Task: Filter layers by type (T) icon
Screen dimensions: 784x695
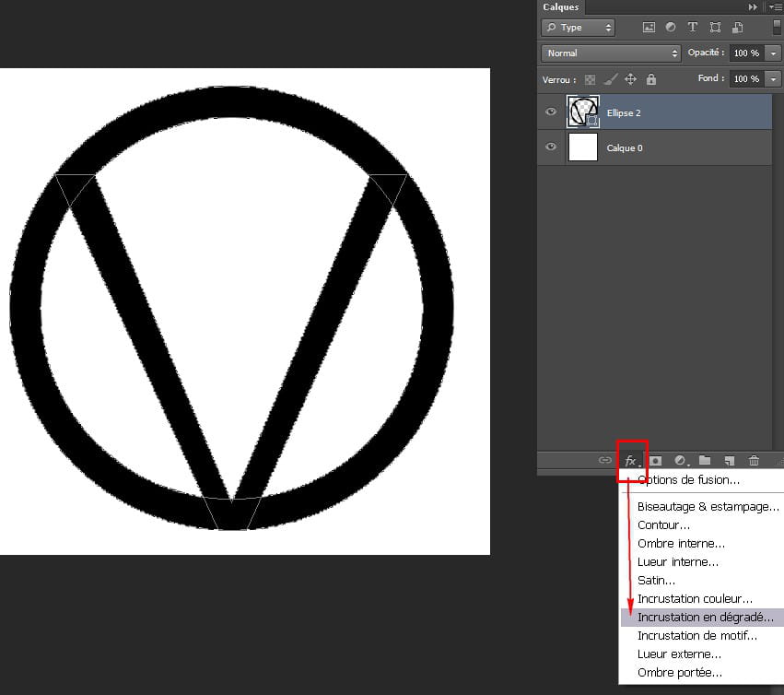Action: (x=693, y=27)
